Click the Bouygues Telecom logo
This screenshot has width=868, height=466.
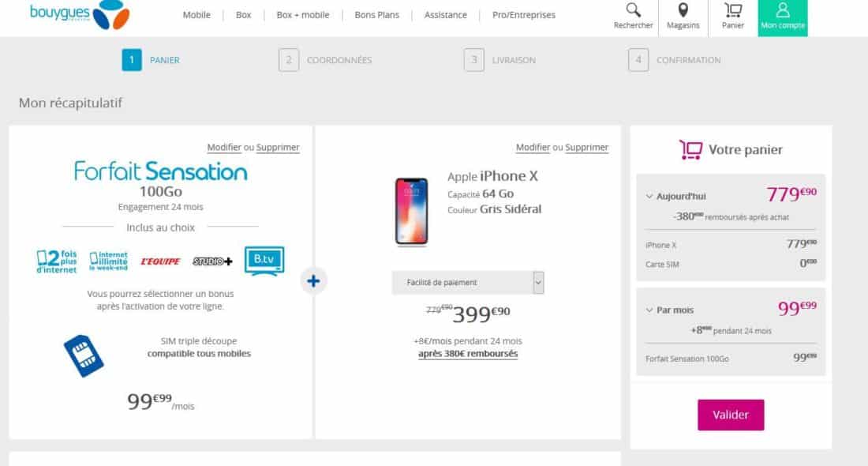70,15
